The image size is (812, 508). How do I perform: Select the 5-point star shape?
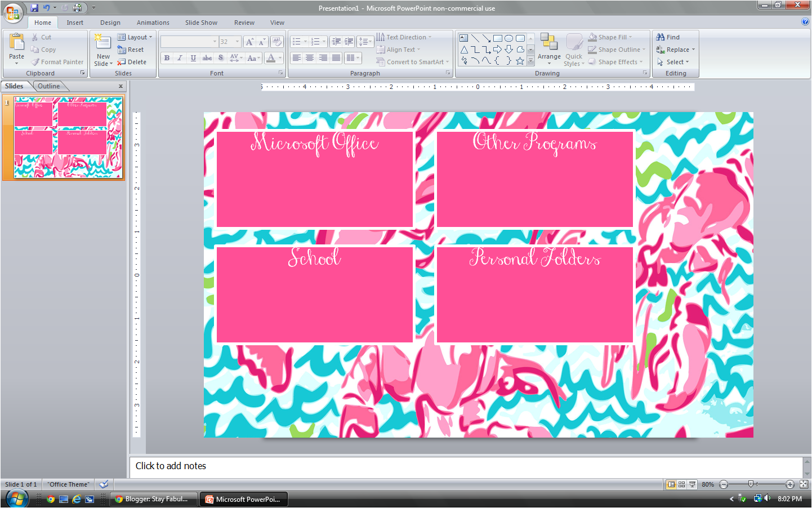pos(520,61)
